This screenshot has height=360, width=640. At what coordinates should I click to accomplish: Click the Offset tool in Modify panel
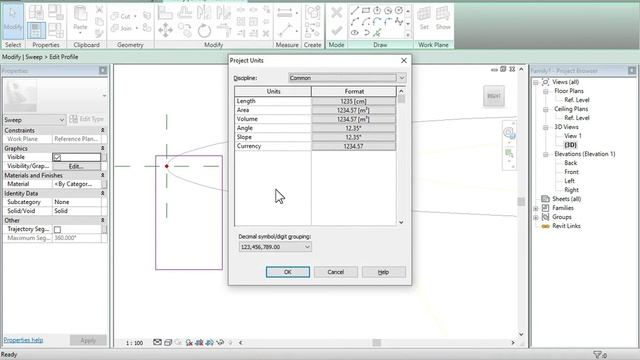click(x=184, y=13)
